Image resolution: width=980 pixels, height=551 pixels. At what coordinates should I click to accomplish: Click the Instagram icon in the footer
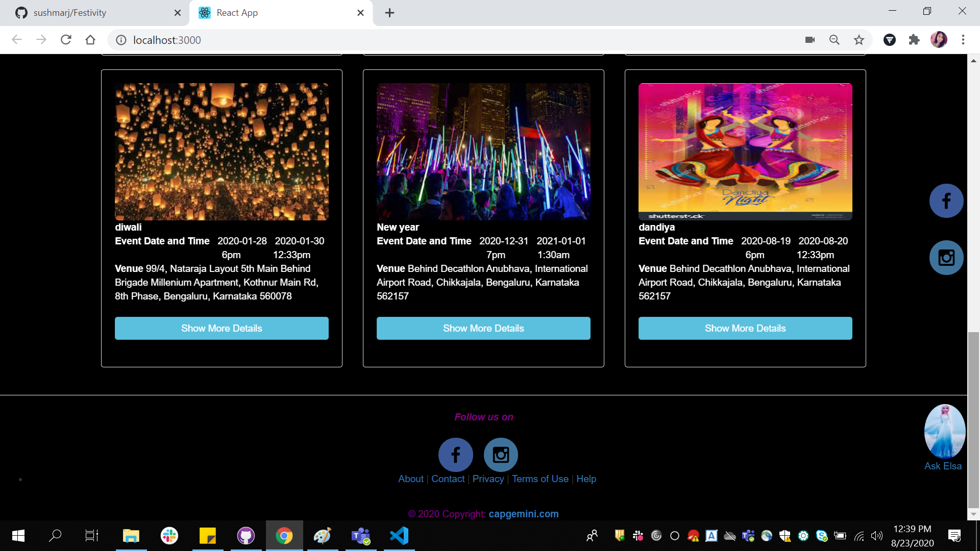coord(501,455)
